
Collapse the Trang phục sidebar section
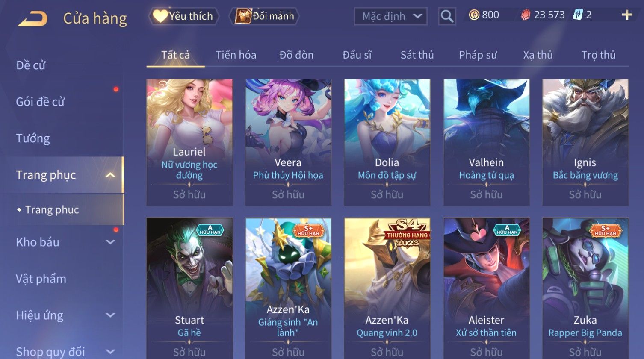[110, 175]
